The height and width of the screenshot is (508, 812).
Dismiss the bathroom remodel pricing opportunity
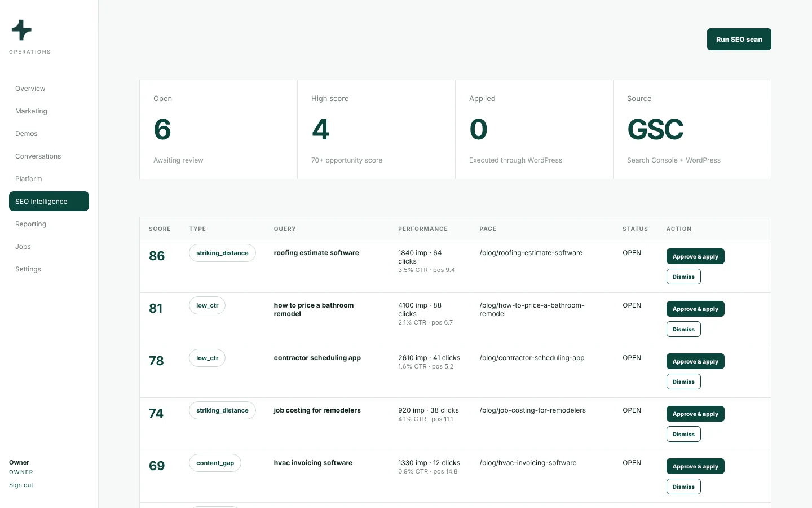click(683, 330)
